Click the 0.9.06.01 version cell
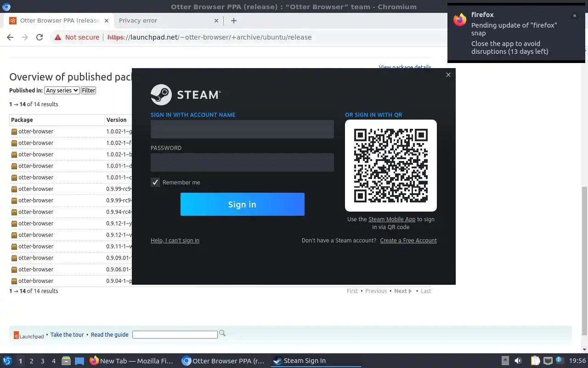The image size is (588, 368). point(119,270)
